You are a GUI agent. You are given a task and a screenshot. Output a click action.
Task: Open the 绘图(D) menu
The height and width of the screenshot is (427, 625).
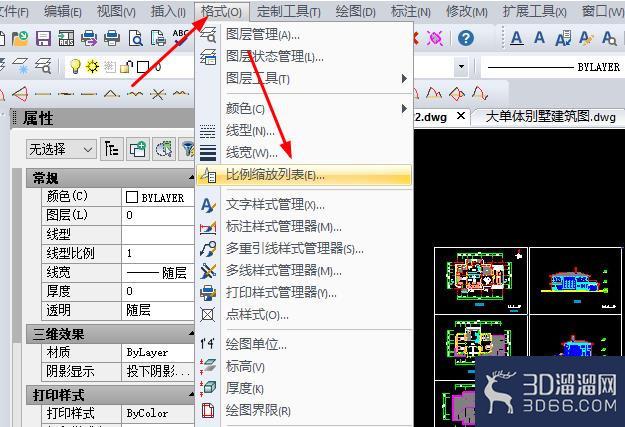(x=356, y=11)
